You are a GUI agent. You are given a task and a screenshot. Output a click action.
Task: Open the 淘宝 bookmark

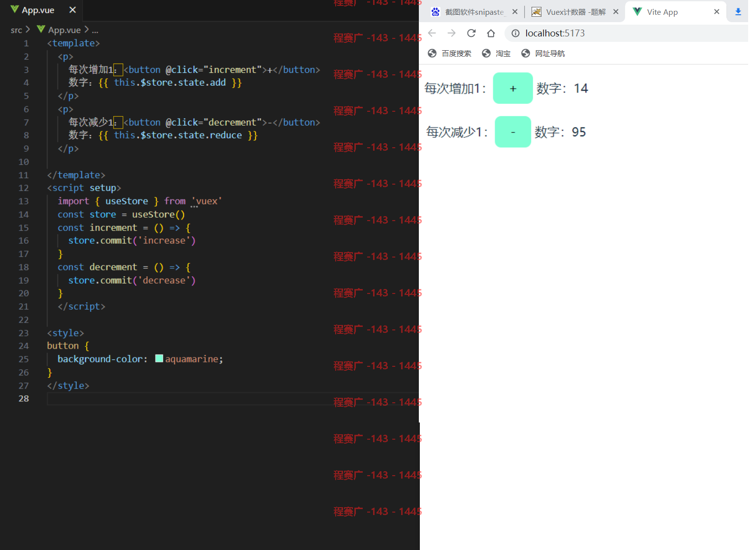[497, 53]
